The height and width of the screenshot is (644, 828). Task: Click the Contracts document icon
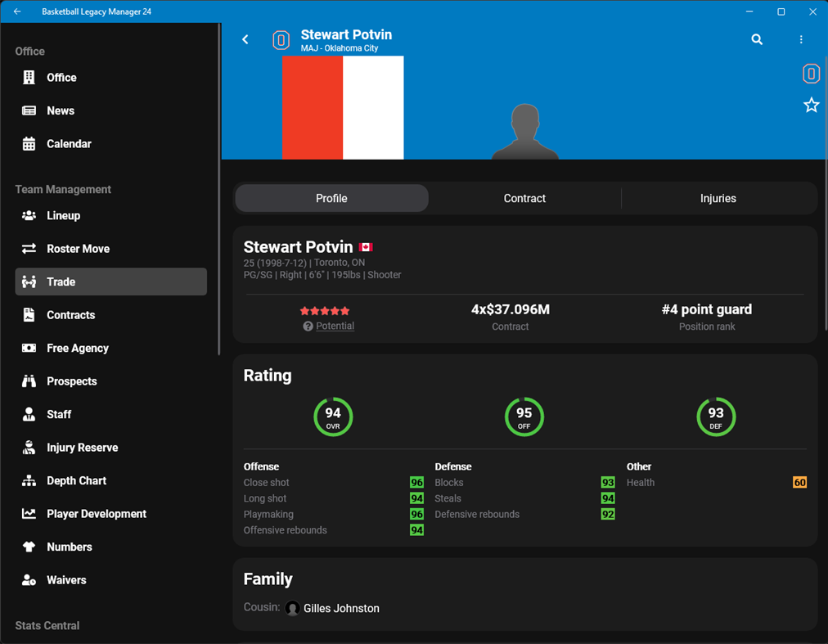pos(29,315)
